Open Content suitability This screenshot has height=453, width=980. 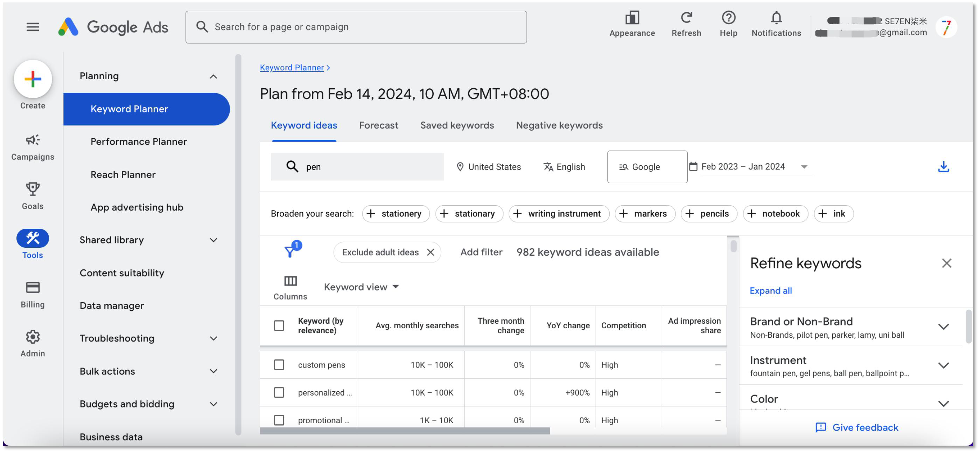coord(122,273)
